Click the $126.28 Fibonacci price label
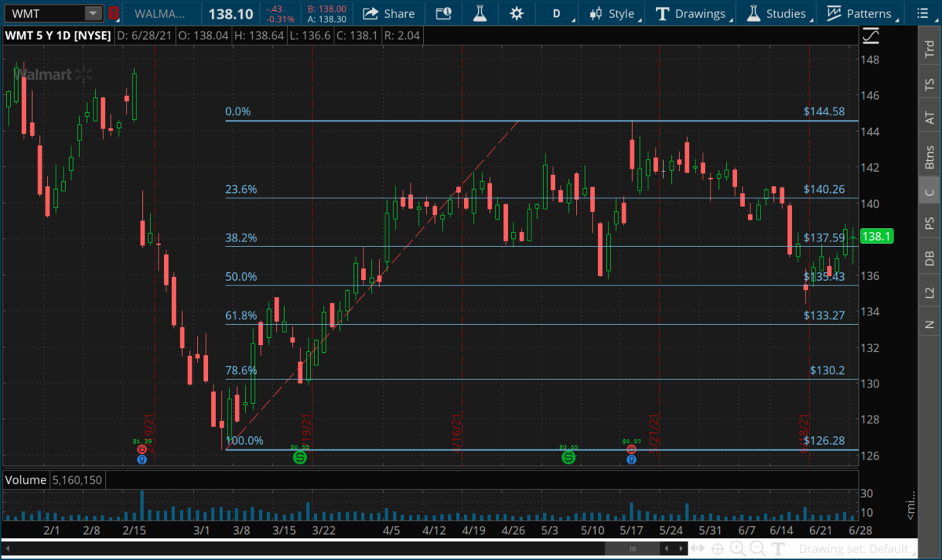This screenshot has height=560, width=942. click(x=824, y=441)
